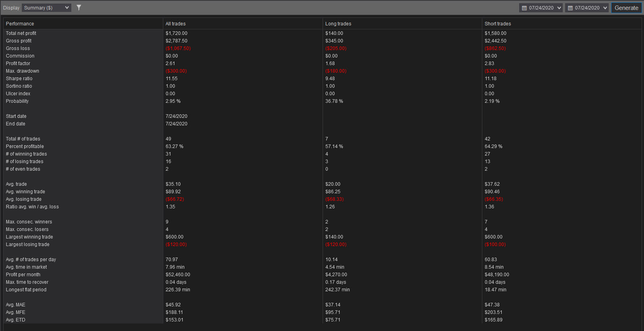
Task: Select Short trades percent profitable 64.29 %
Action: 493,146
